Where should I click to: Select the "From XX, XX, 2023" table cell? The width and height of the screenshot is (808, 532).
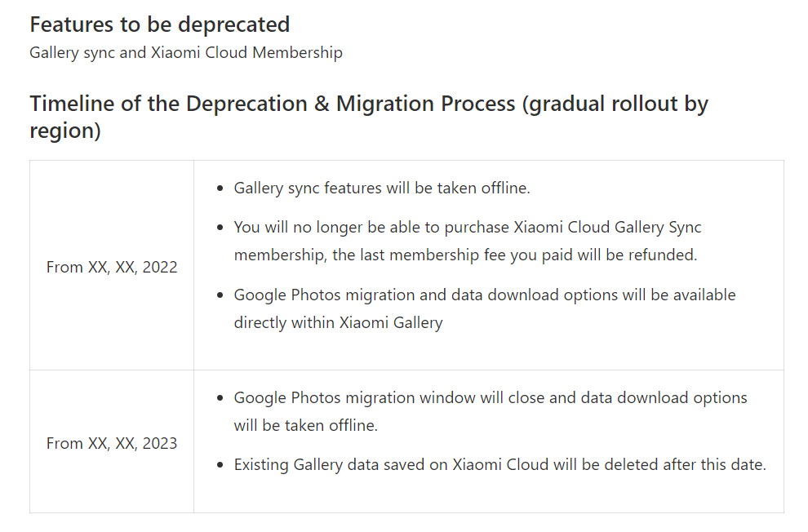(112, 443)
